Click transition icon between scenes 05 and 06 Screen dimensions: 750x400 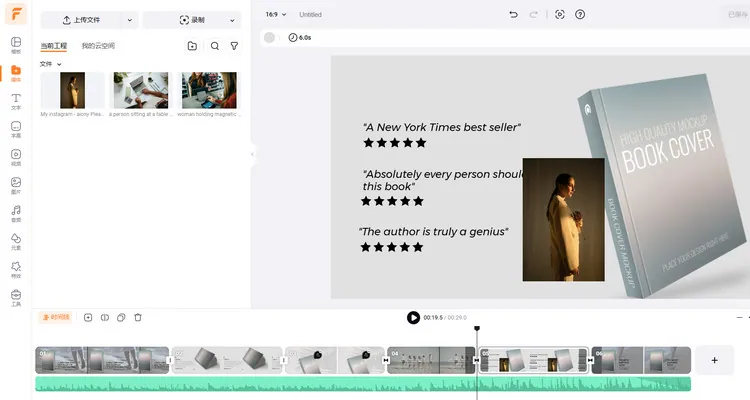click(590, 360)
